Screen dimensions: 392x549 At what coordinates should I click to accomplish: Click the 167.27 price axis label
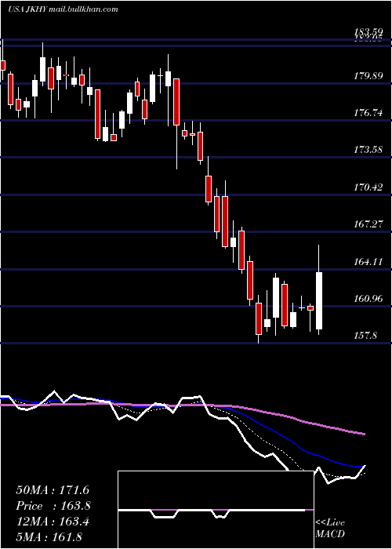pyautogui.click(x=368, y=224)
